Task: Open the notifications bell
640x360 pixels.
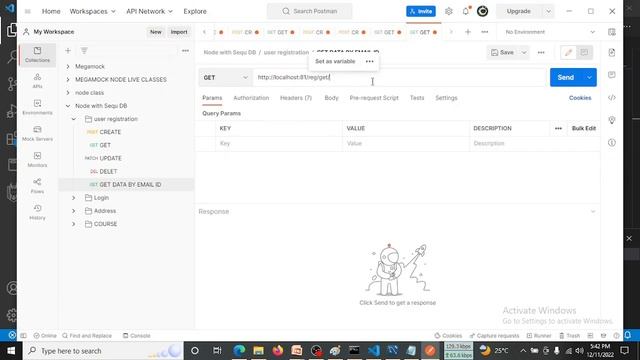Action: click(x=466, y=11)
